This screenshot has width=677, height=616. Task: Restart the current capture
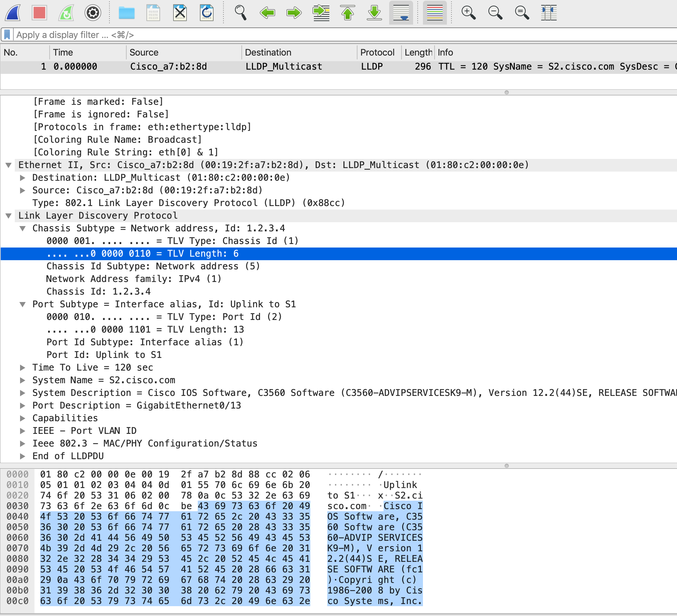click(65, 13)
